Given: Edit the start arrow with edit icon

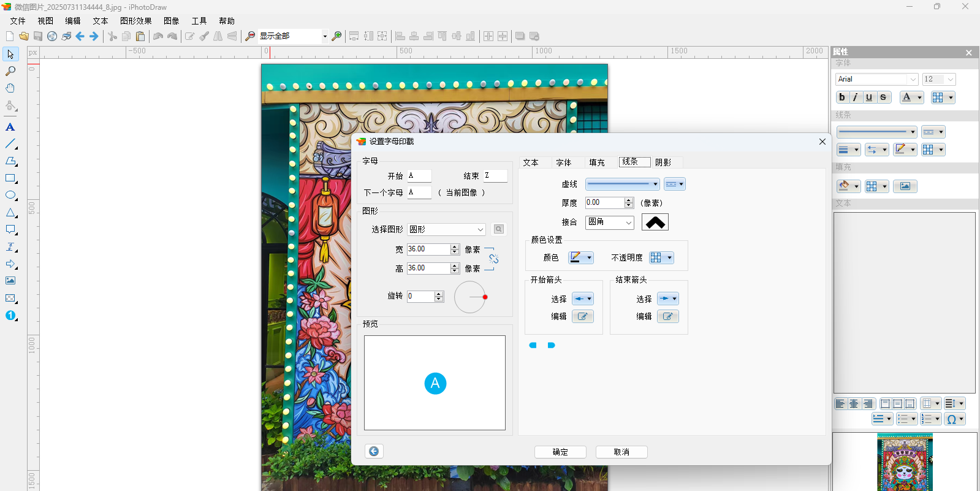Looking at the screenshot, I should pyautogui.click(x=582, y=316).
